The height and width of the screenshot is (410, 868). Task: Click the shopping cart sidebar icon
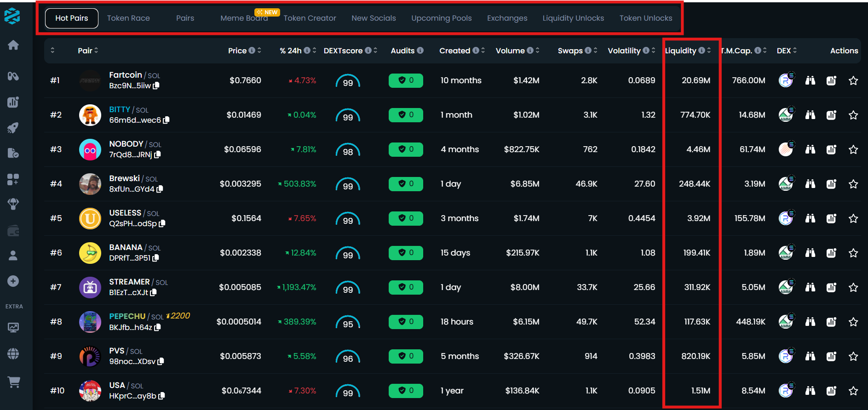pos(14,382)
